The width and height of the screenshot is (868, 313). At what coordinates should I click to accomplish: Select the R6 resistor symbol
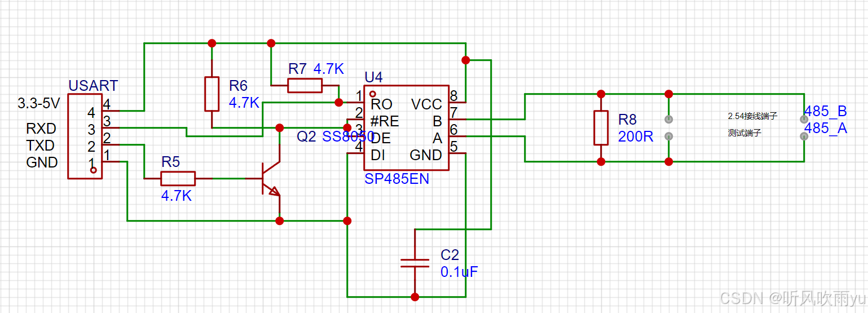212,94
